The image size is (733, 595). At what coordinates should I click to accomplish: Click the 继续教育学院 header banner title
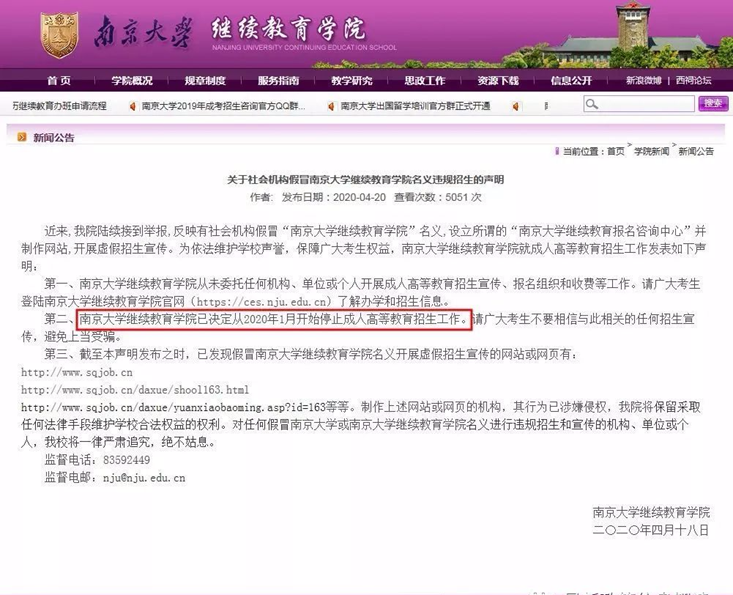(288, 28)
